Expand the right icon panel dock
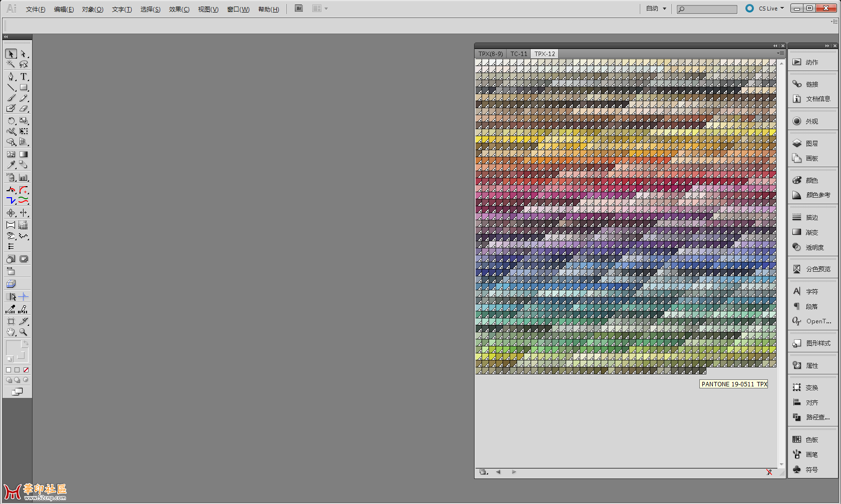841x504 pixels. point(827,46)
